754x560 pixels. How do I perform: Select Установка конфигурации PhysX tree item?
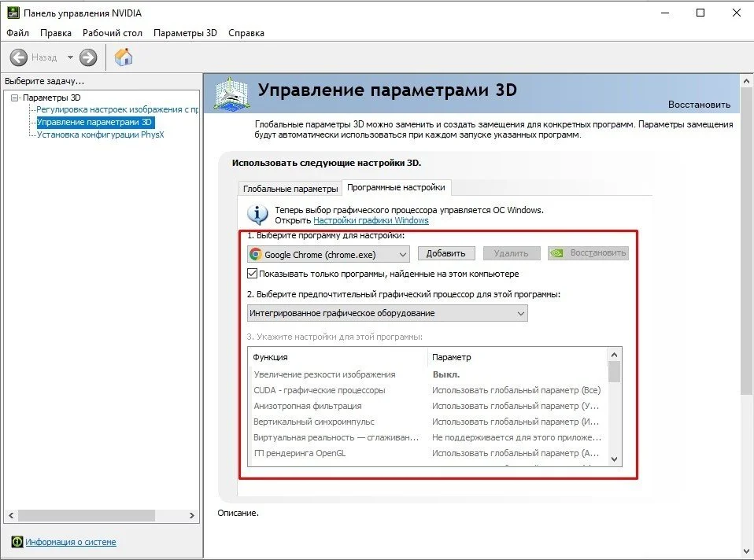point(101,134)
